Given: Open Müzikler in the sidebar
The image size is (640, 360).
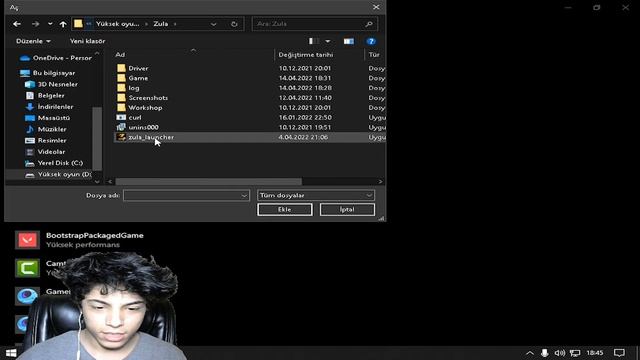Looking at the screenshot, I should 46,129.
